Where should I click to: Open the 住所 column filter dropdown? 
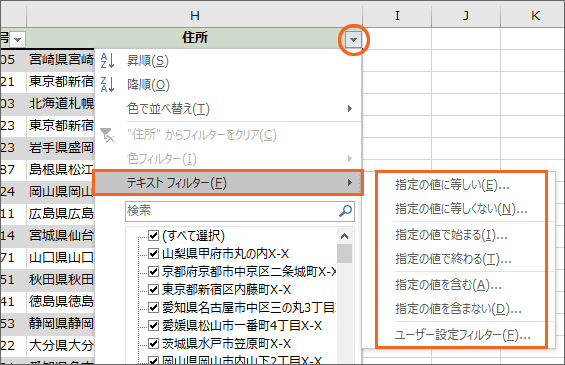pos(353,39)
